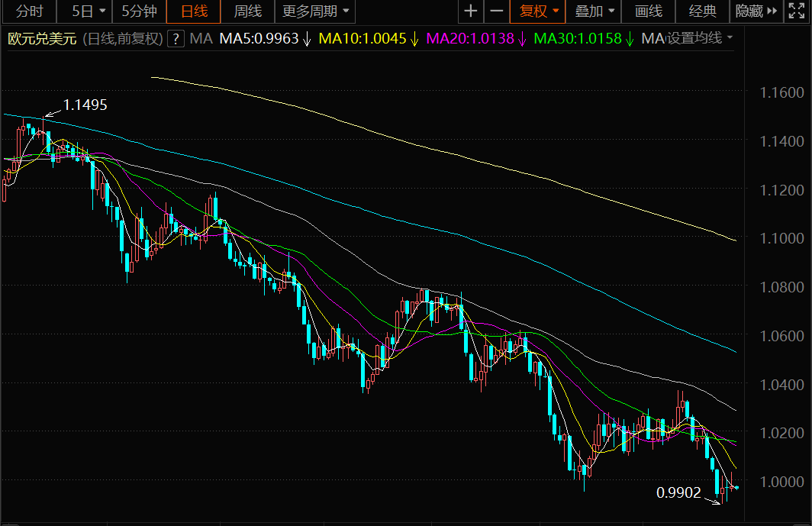
Task: Open the 叠加 overlay dropdown
Action: click(x=594, y=11)
